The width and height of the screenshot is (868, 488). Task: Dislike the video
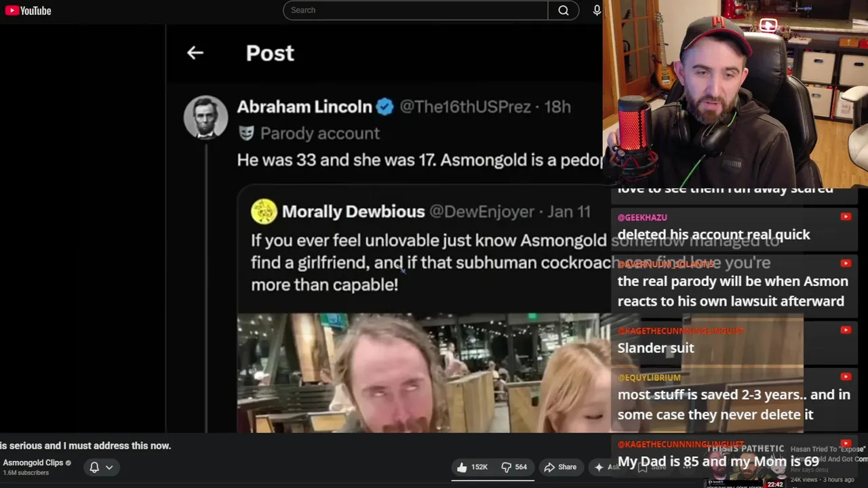pos(514,467)
